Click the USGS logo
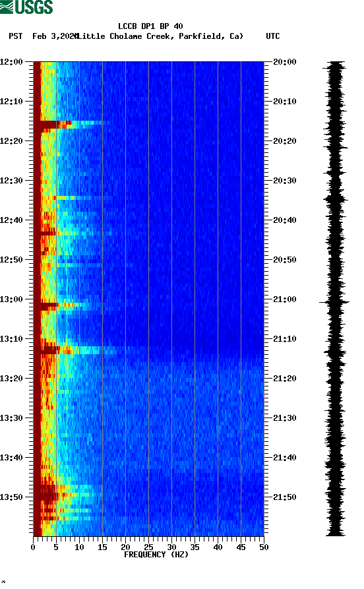 point(26,7)
